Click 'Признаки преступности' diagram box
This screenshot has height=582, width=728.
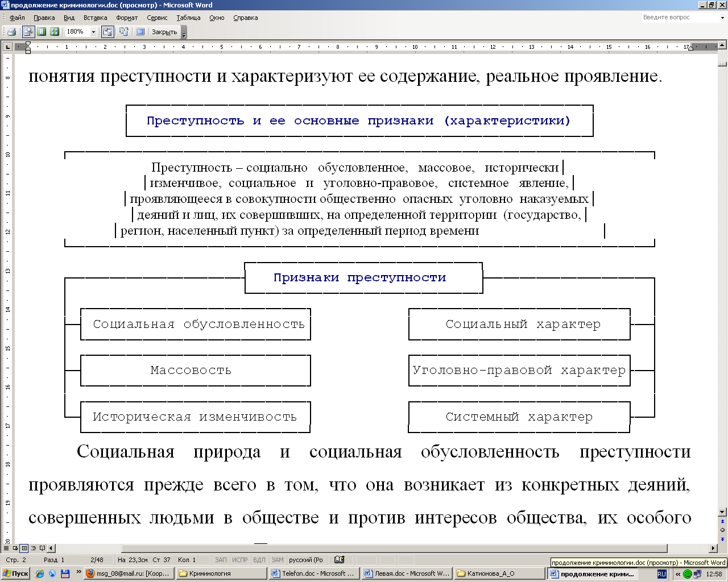pyautogui.click(x=363, y=278)
